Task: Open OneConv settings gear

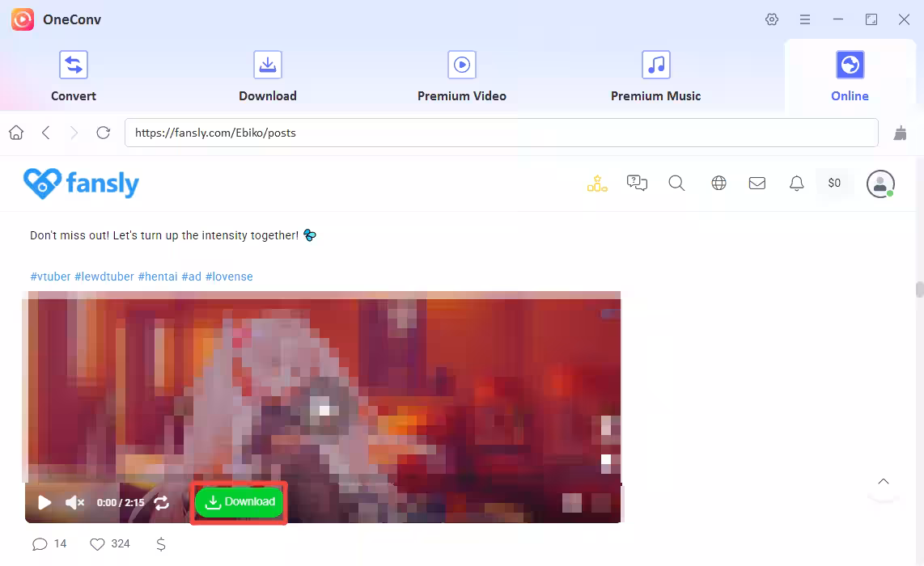Action: [771, 19]
